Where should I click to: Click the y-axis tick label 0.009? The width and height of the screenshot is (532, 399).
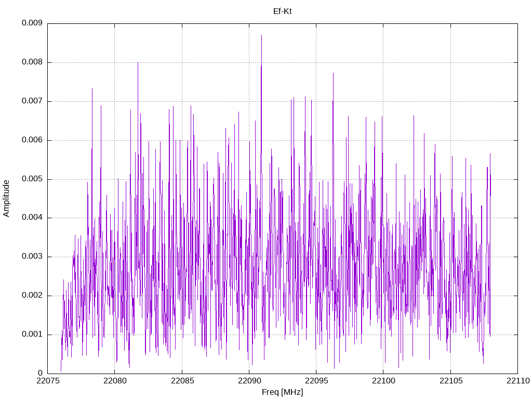tap(32, 23)
